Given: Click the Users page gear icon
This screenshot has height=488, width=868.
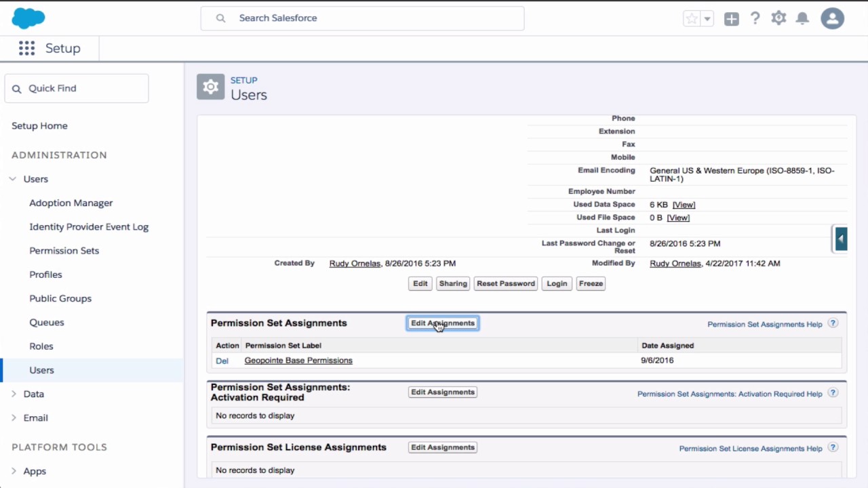Looking at the screenshot, I should (211, 87).
